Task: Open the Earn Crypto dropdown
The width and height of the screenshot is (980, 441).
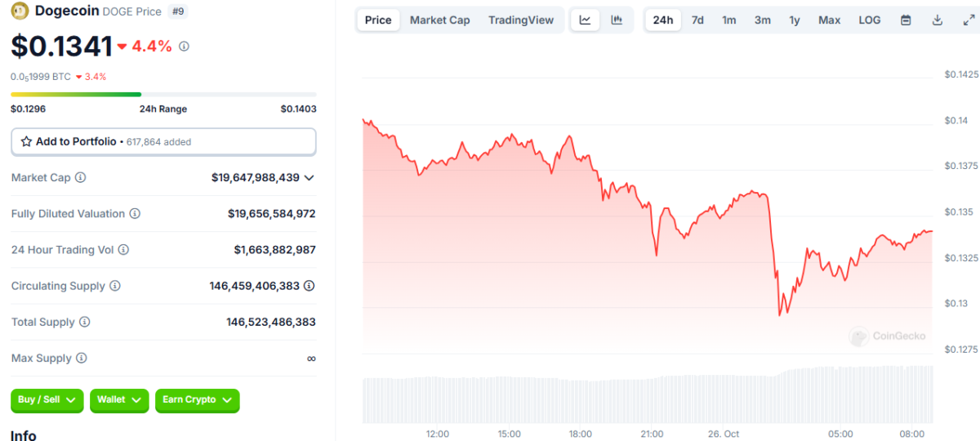Action: point(197,400)
